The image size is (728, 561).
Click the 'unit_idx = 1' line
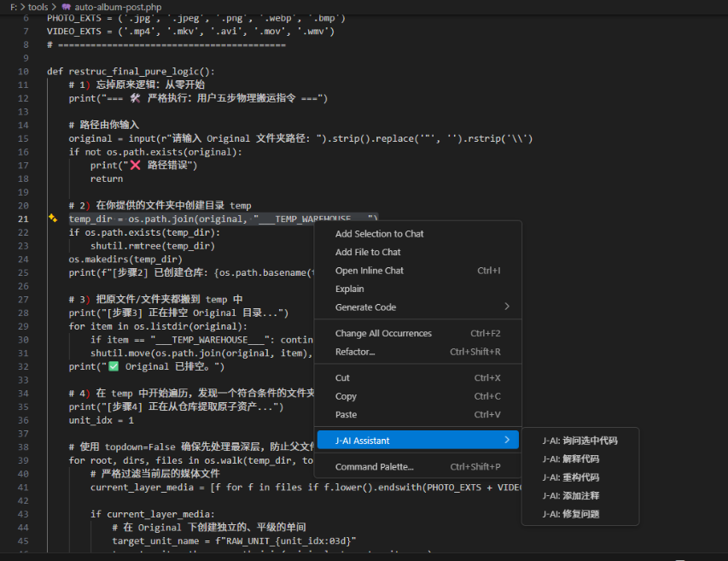(x=102, y=420)
